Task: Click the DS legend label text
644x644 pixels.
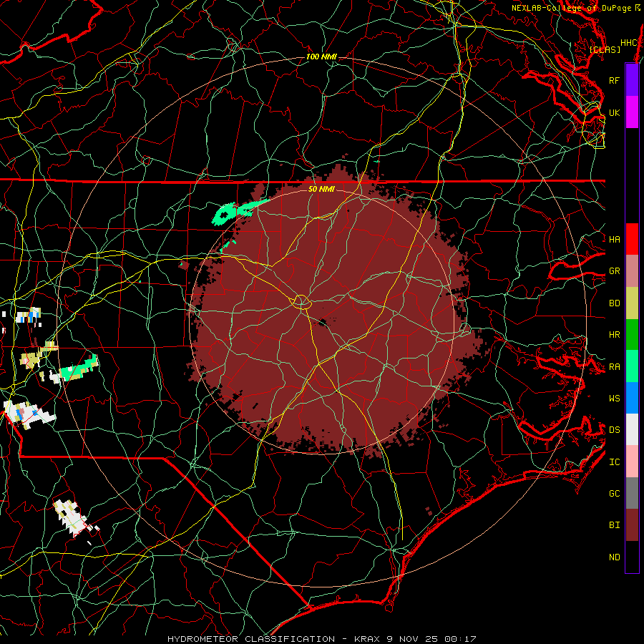Action: pos(614,429)
